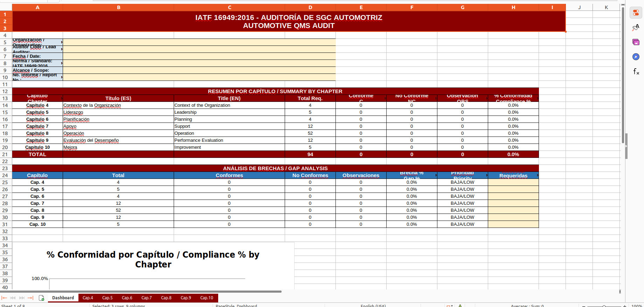Select the 'Evaluación del Desempeño' cell
Image resolution: width=644 pixels, height=307 pixels.
(x=118, y=140)
